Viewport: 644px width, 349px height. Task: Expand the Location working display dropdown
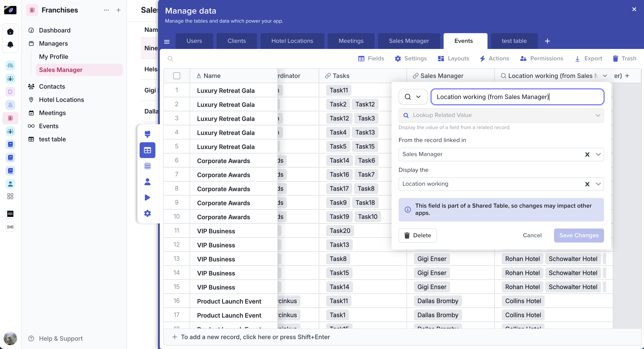(598, 184)
